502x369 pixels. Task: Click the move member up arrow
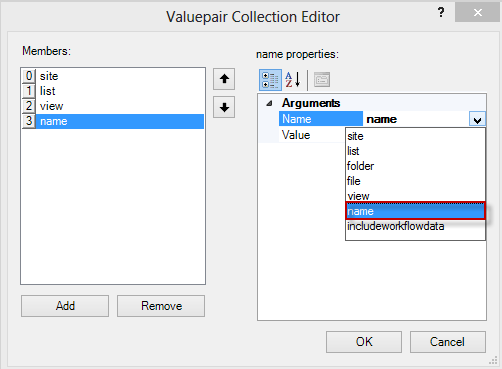click(x=224, y=79)
